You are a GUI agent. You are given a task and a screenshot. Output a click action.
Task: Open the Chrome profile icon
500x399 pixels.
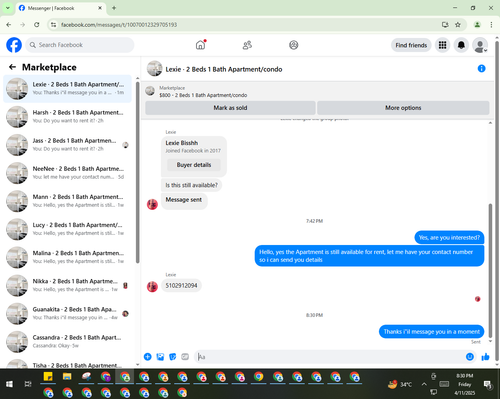(x=477, y=25)
